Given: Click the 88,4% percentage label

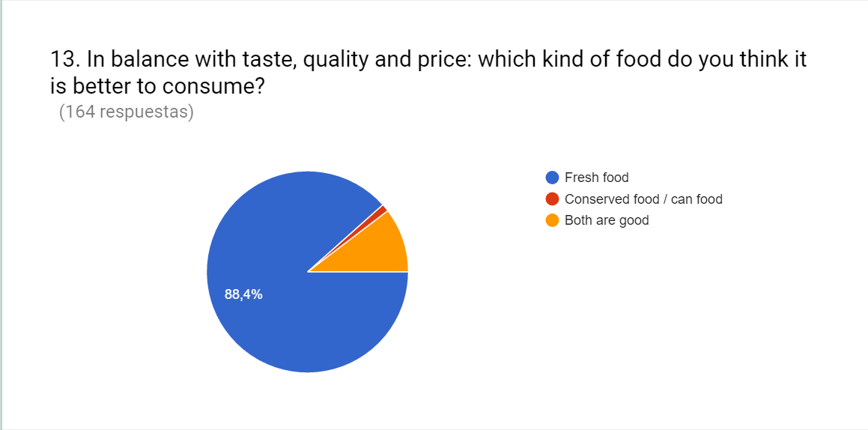Looking at the screenshot, I should pos(243,294).
